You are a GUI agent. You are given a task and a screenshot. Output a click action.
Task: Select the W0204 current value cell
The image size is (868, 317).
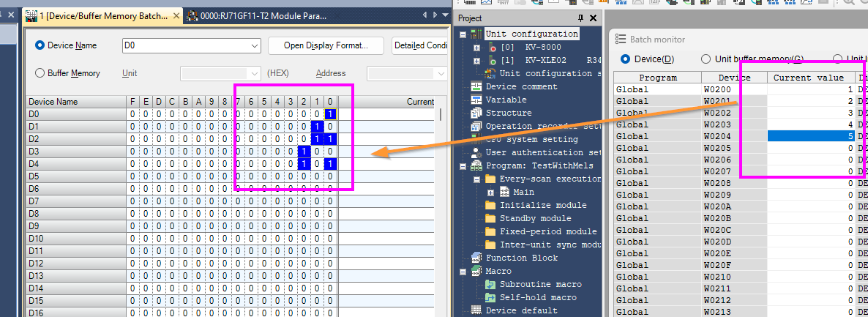pyautogui.click(x=811, y=135)
